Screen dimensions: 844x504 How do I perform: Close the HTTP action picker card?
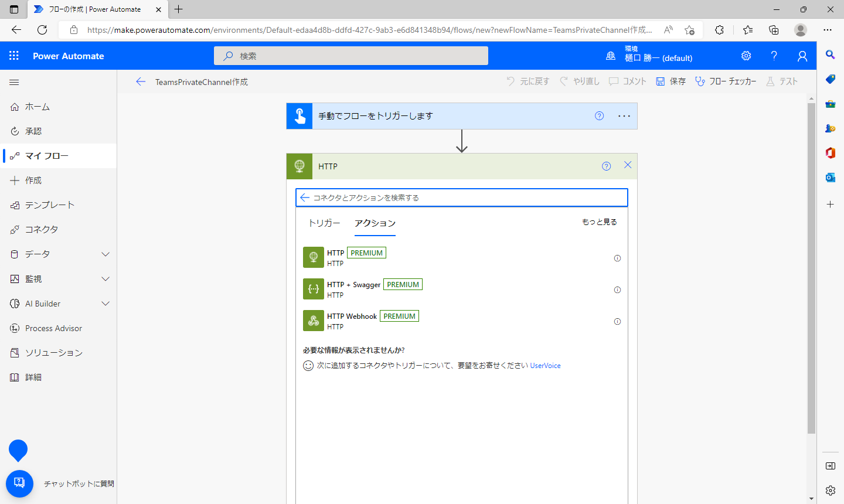(628, 165)
